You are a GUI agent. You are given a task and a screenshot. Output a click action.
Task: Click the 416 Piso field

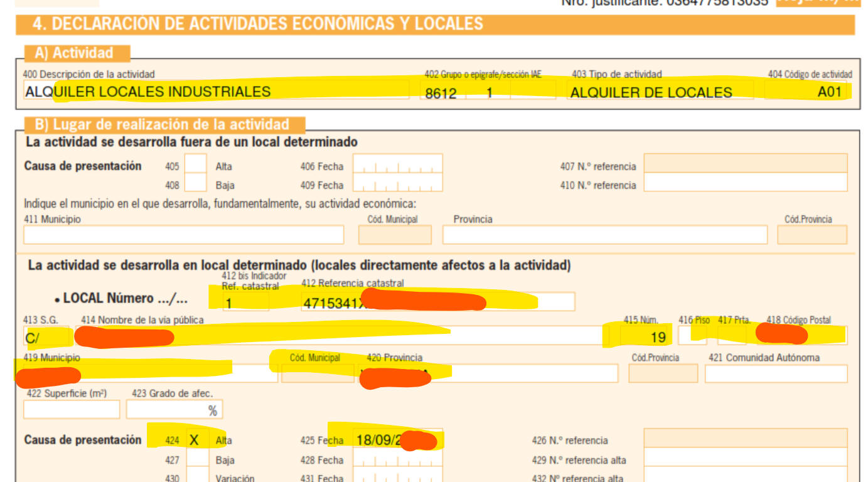[x=692, y=336]
